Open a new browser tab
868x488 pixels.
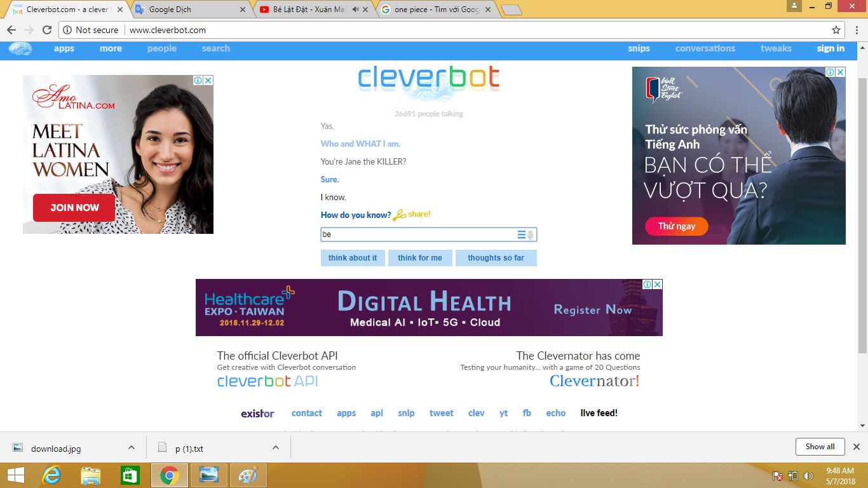click(x=512, y=10)
